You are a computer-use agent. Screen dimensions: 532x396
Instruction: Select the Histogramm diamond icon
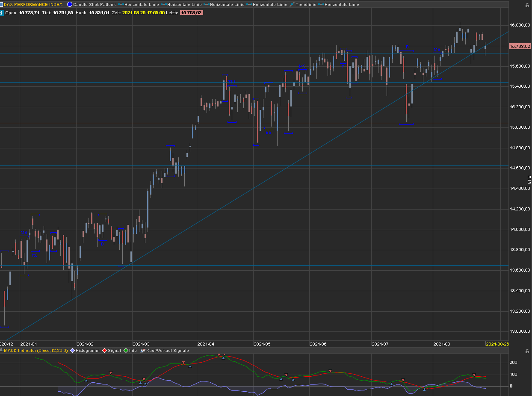point(73,350)
